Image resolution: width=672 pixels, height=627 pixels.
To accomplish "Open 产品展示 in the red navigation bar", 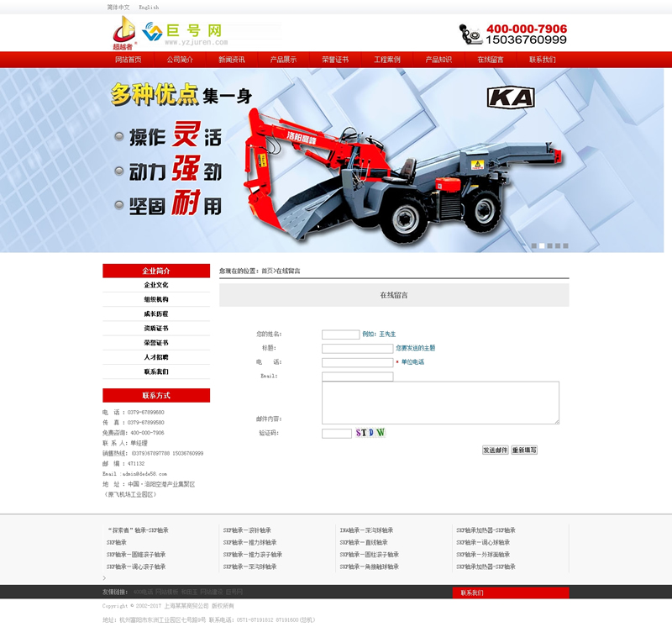I will tap(283, 60).
